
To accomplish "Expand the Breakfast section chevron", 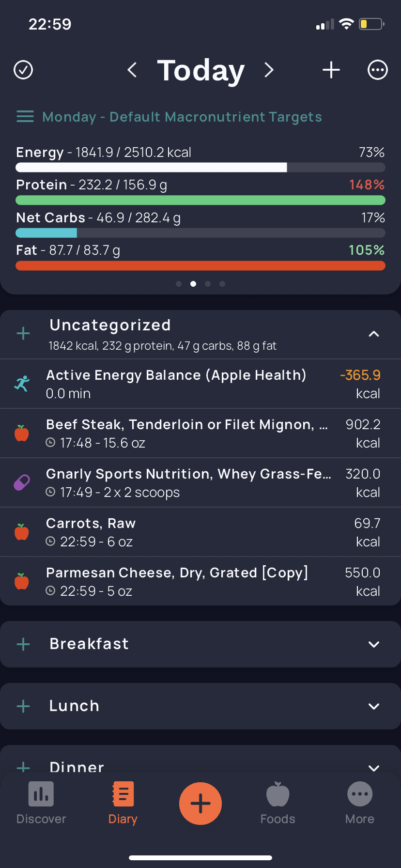I will [x=374, y=644].
